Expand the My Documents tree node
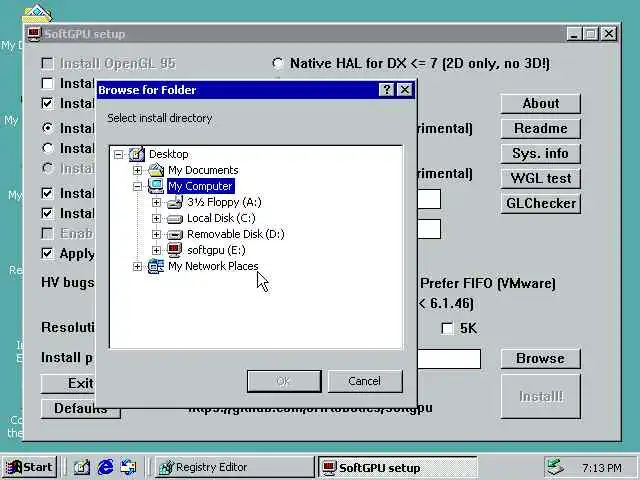Viewport: 640px width, 480px height. tap(138, 171)
